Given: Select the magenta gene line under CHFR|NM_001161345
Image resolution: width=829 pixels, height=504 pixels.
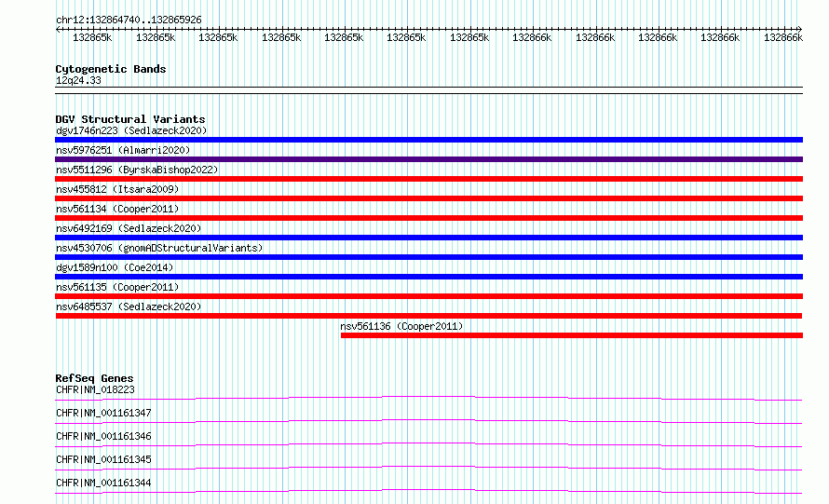Looking at the screenshot, I should (428, 468).
